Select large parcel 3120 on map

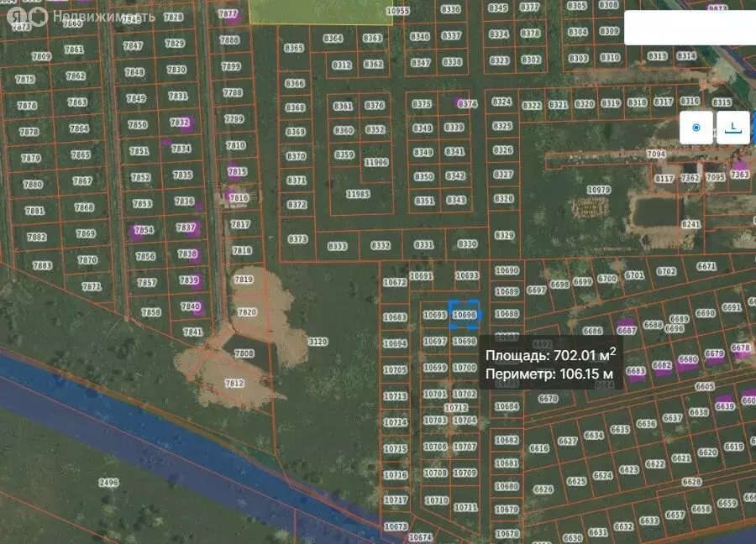tap(318, 342)
